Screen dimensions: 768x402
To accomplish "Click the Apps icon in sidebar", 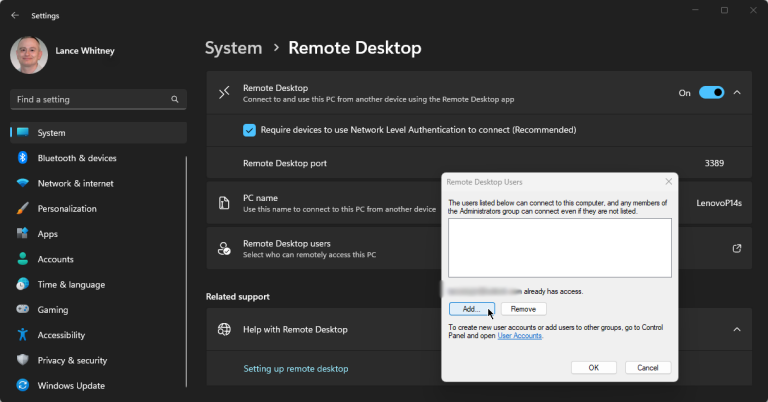I will click(x=23, y=234).
